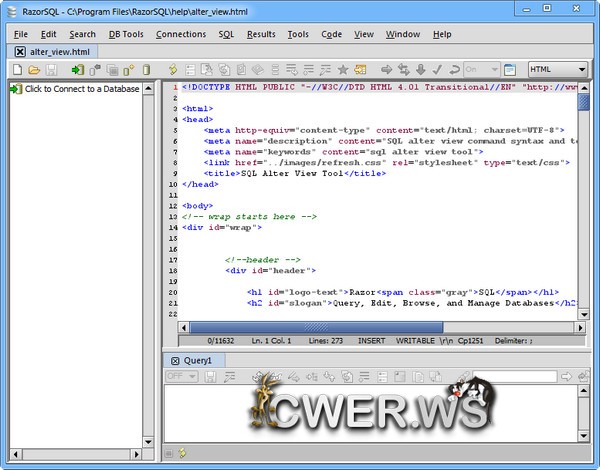Image resolution: width=600 pixels, height=470 pixels.
Task: Open the Search menu
Action: 82,34
